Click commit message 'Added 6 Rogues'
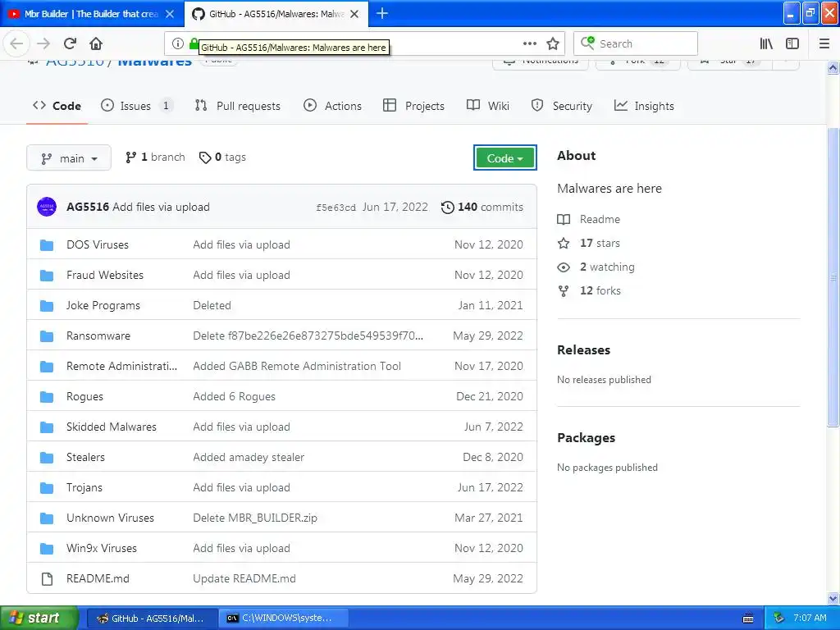The width and height of the screenshot is (840, 630). pos(234,396)
